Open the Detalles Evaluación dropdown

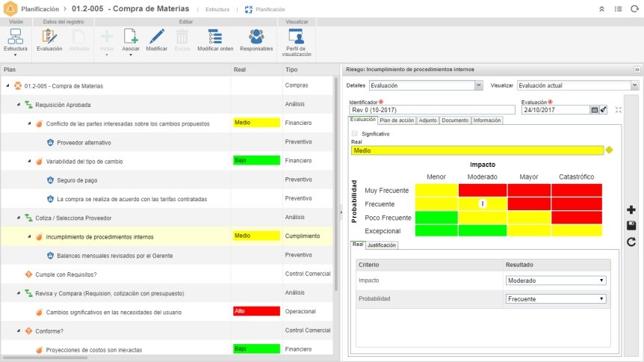coord(426,85)
